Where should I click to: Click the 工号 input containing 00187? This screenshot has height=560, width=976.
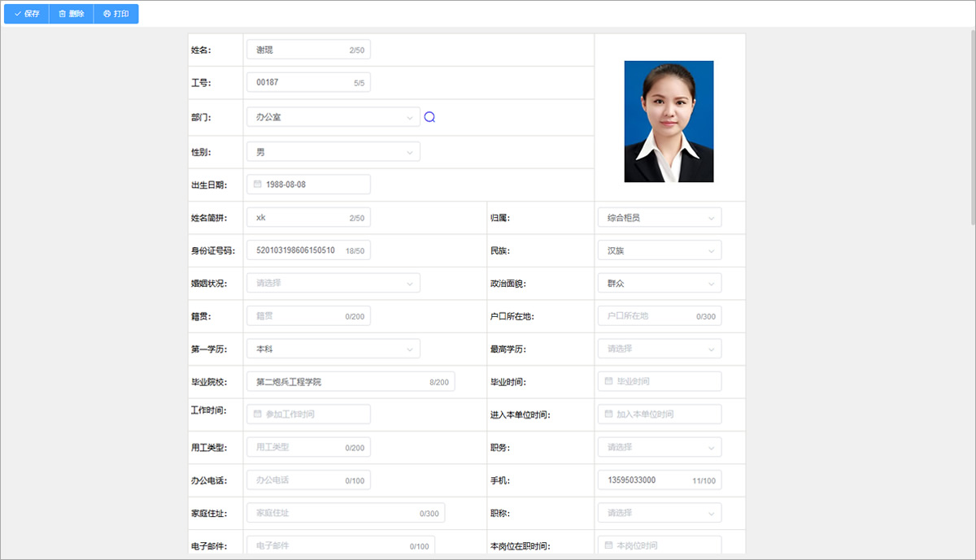(x=308, y=82)
